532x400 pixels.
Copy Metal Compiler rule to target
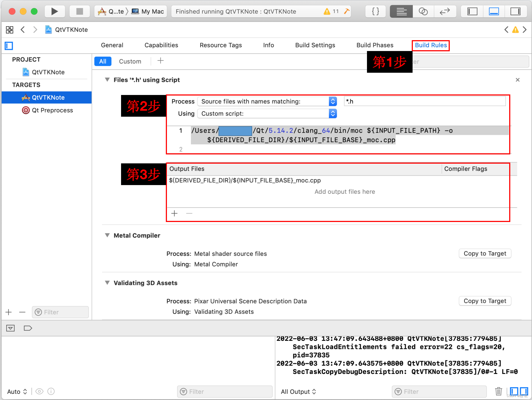485,253
